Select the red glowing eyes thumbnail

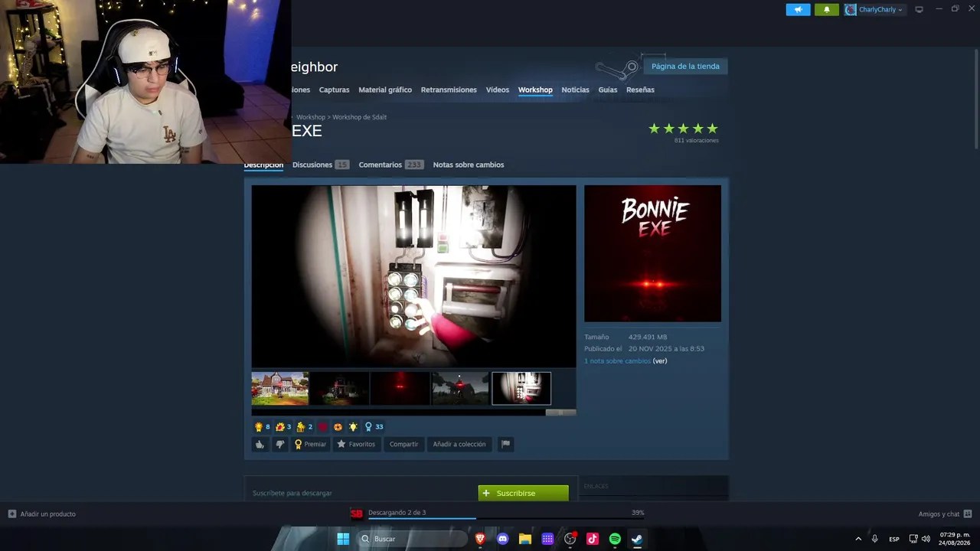pyautogui.click(x=400, y=389)
